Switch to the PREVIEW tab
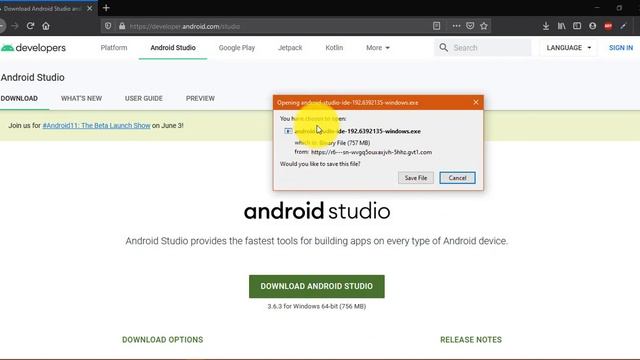 (x=200, y=98)
